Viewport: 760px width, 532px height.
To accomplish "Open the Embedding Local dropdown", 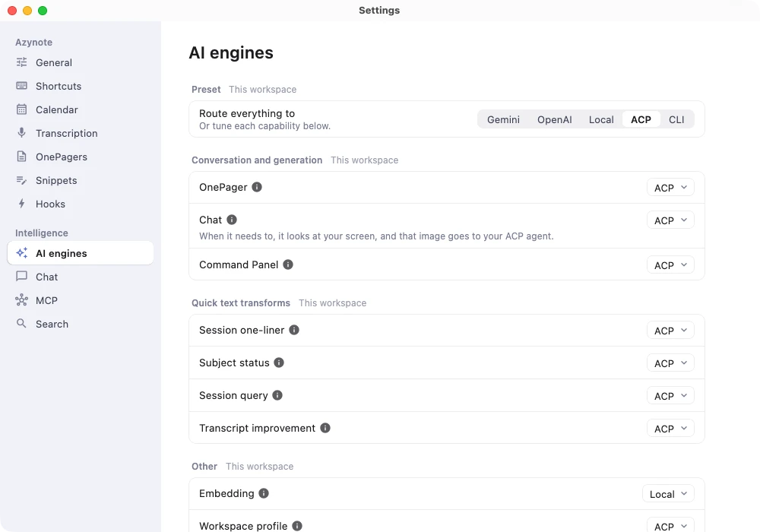I will (x=668, y=494).
